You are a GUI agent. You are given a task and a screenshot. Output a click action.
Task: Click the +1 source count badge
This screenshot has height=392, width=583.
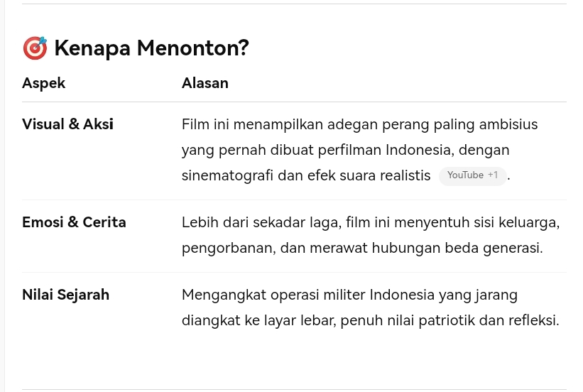tap(493, 175)
